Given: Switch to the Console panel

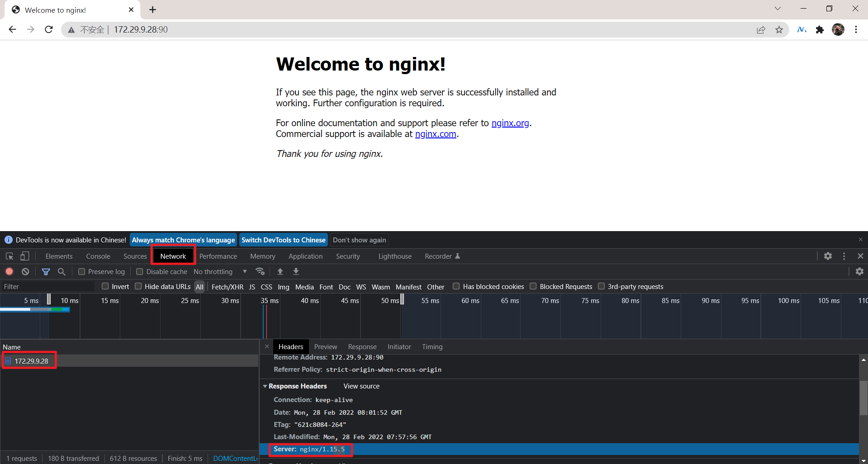Looking at the screenshot, I should 98,256.
